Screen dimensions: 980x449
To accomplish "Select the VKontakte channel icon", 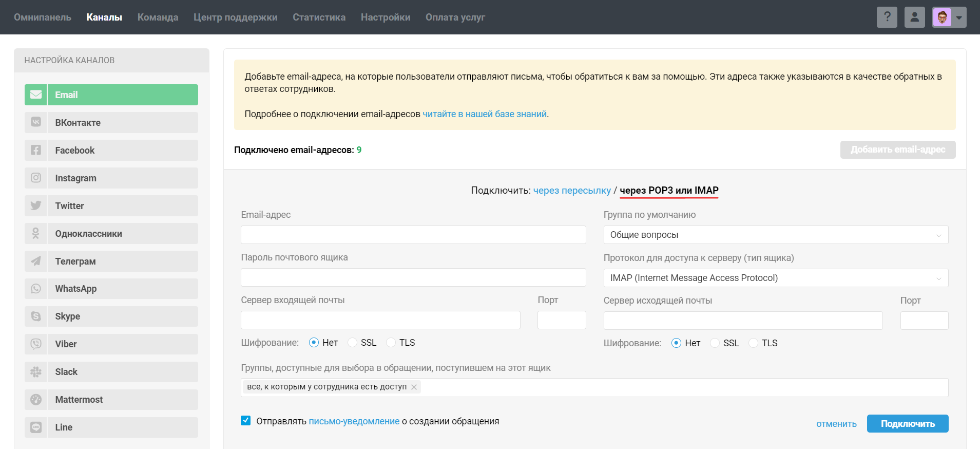I will (x=36, y=122).
